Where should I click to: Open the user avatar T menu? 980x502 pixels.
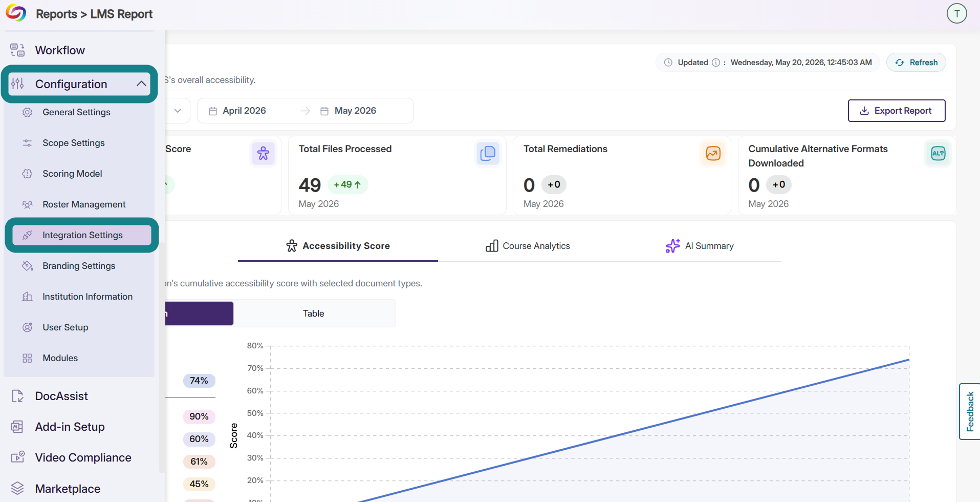tap(956, 13)
